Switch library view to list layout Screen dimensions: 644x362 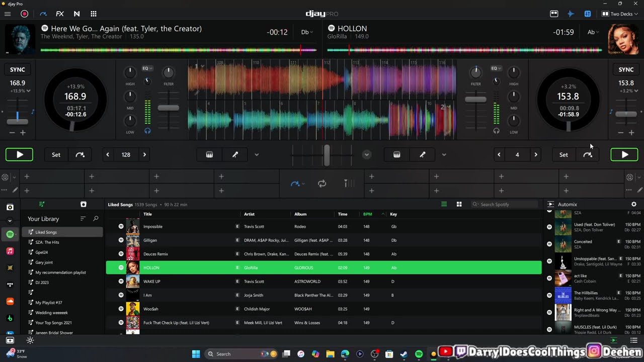point(444,204)
